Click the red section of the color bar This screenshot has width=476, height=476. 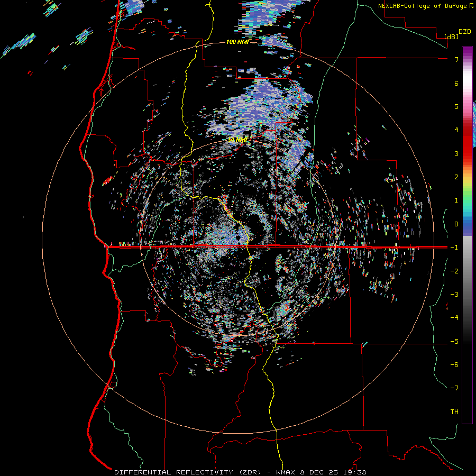click(467, 143)
